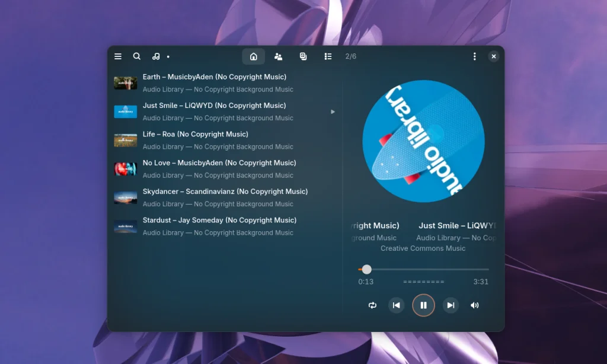Switch to the Artists view icon
The image size is (607, 364).
click(x=278, y=56)
